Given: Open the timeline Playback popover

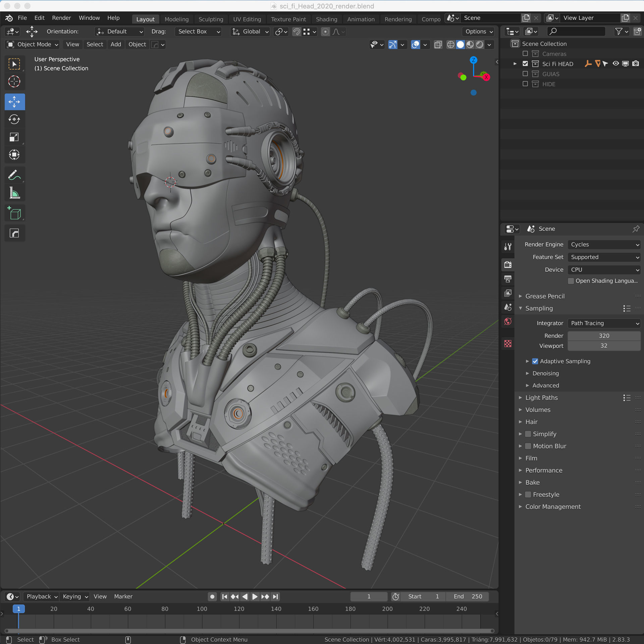Looking at the screenshot, I should (x=42, y=597).
